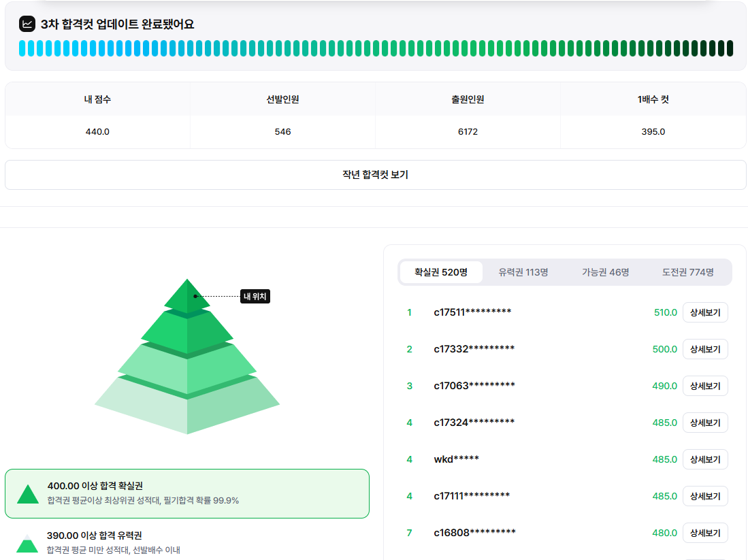The width and height of the screenshot is (748, 560).
Task: Open the 가능권 46명 tab
Action: tap(605, 272)
